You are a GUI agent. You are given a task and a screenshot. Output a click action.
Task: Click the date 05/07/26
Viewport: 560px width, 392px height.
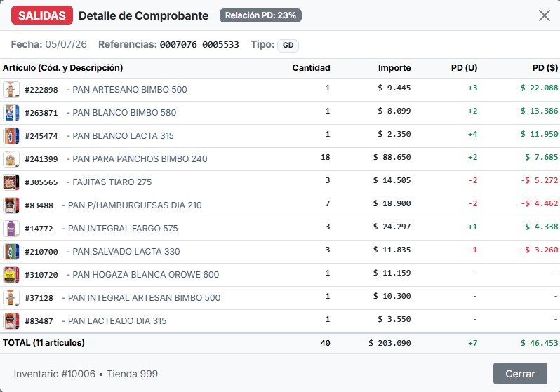[x=66, y=44]
